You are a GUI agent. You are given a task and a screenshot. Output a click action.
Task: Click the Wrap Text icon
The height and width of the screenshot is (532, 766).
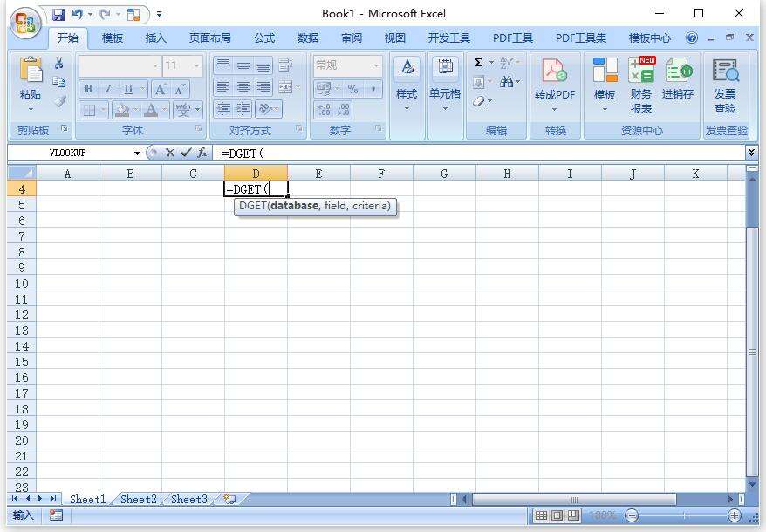[x=285, y=65]
